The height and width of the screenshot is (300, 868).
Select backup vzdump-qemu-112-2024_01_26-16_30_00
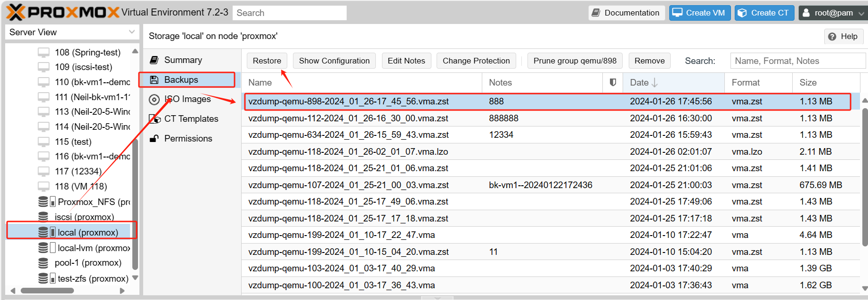coord(551,118)
